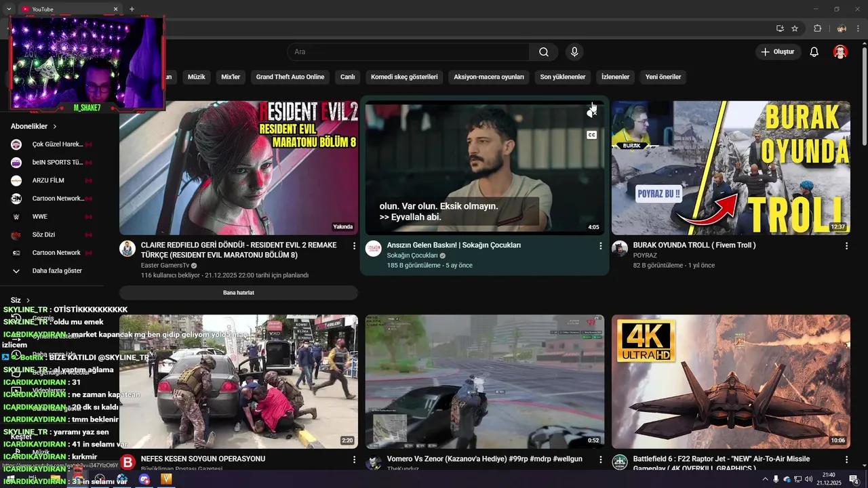This screenshot has height=488, width=868.
Task: Click the taskbar microphone tray icon
Action: pos(776,479)
